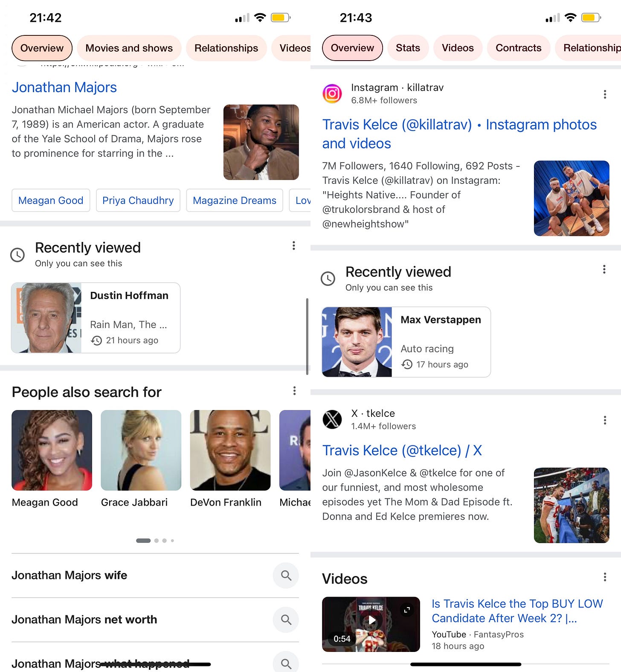This screenshot has height=672, width=621.
Task: Open Travis Kelce Instagram result link
Action: [x=459, y=134]
